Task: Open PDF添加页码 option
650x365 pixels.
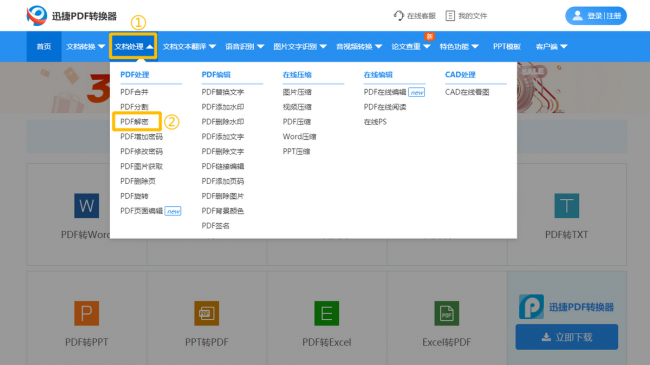Action: [223, 181]
